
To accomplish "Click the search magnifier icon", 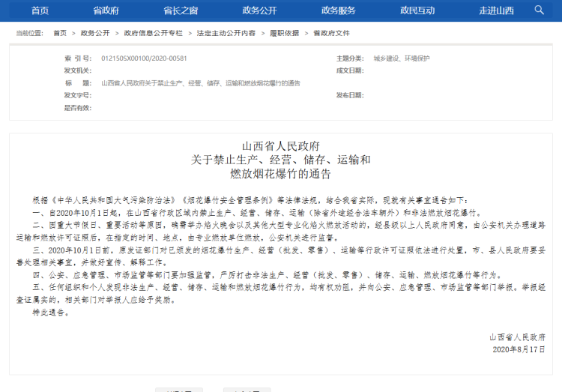I will (540, 10).
